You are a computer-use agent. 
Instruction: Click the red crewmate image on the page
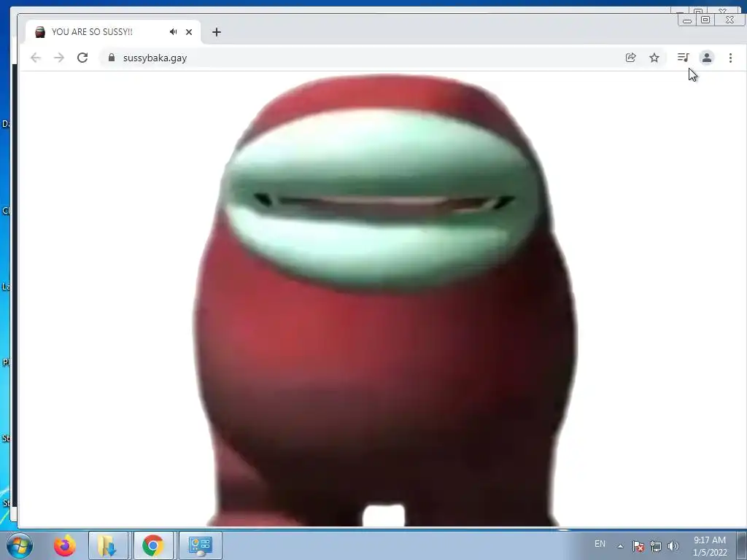(x=386, y=300)
